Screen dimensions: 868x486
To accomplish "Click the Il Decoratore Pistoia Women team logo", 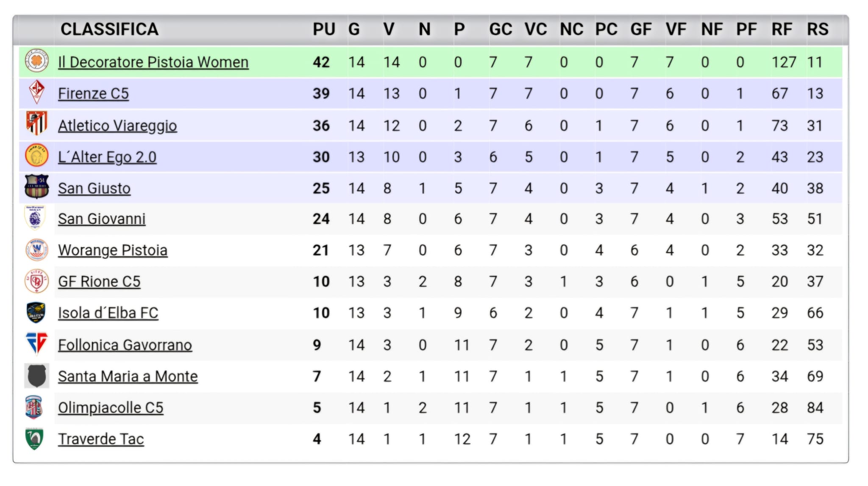I will point(36,61).
